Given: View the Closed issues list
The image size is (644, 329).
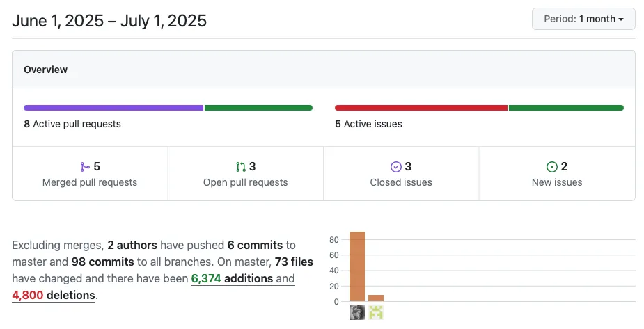Looking at the screenshot, I should pyautogui.click(x=401, y=173).
